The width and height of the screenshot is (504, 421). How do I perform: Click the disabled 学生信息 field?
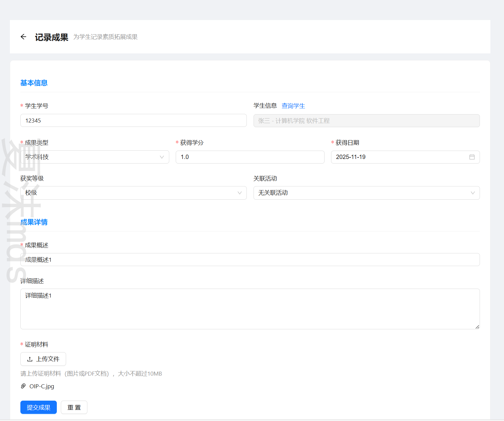point(367,121)
